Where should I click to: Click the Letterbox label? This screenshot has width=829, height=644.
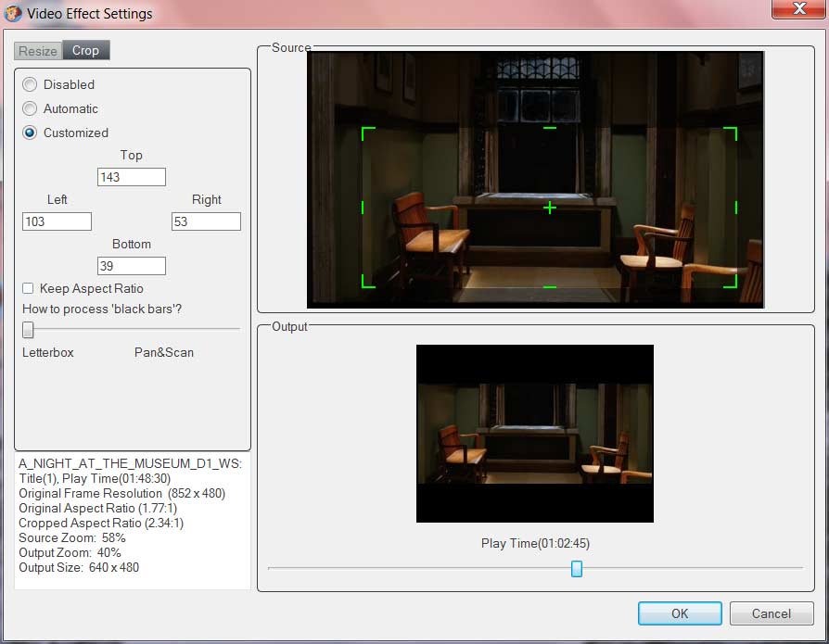48,352
